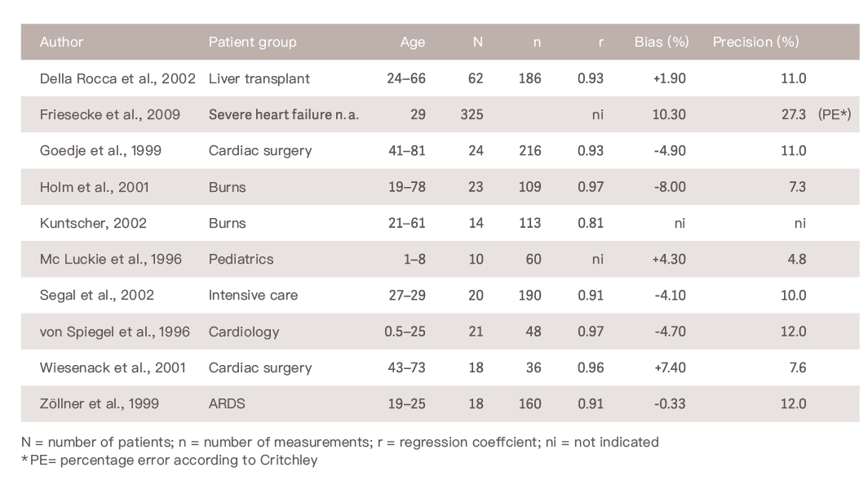Viewport: 868px width, 494px height.
Task: Click the Author column header
Action: 62,42
